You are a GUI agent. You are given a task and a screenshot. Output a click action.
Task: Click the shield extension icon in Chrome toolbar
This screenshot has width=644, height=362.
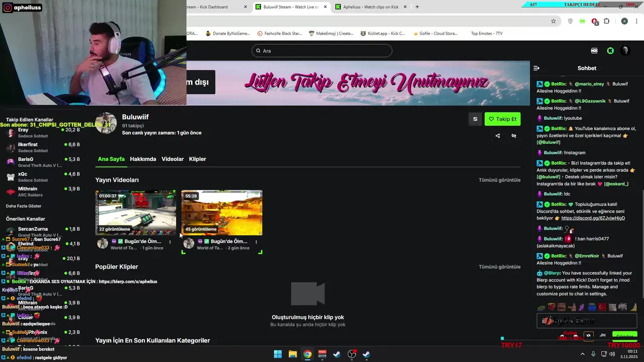(x=570, y=21)
